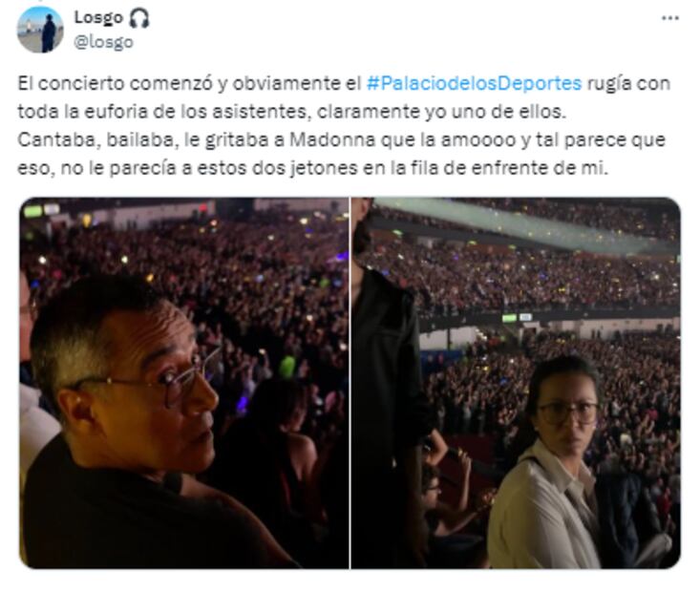Open the right photo of woman in white jacket
Viewport: 700px width, 592px height.
click(516, 383)
